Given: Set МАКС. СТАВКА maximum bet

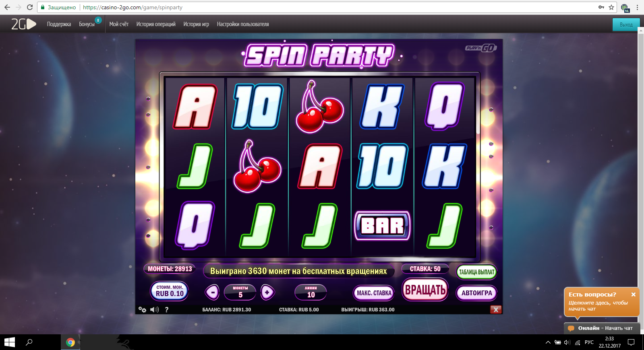Looking at the screenshot, I should 374,293.
